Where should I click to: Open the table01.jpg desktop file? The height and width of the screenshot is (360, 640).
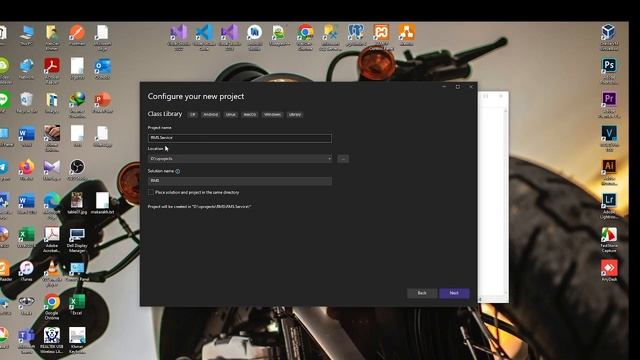click(x=77, y=203)
